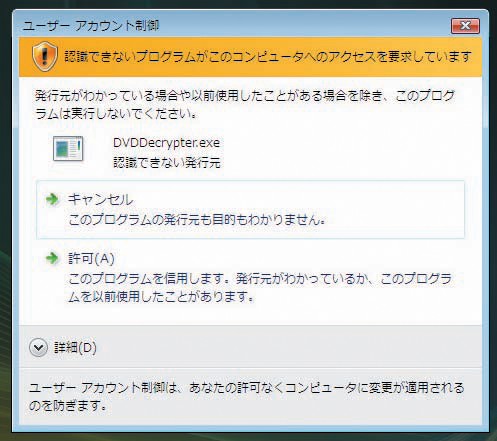Close the User Account Control dialog

[x=465, y=26]
